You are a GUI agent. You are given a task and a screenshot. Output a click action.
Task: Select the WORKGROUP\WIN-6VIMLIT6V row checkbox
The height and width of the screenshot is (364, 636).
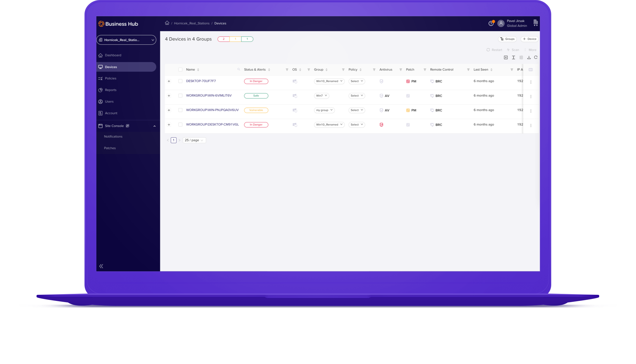tap(180, 96)
